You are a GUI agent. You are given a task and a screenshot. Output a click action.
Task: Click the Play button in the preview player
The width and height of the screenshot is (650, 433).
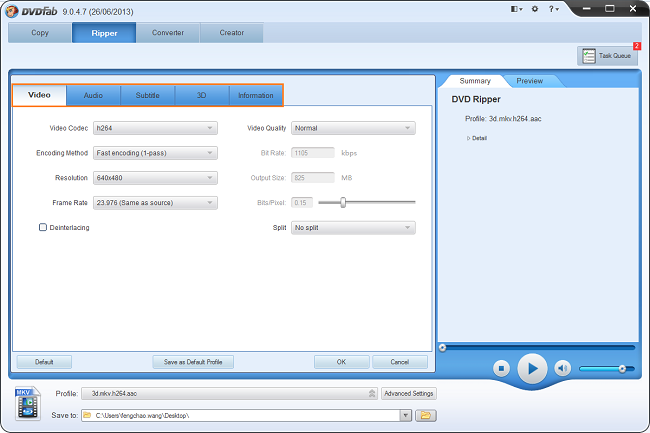532,368
